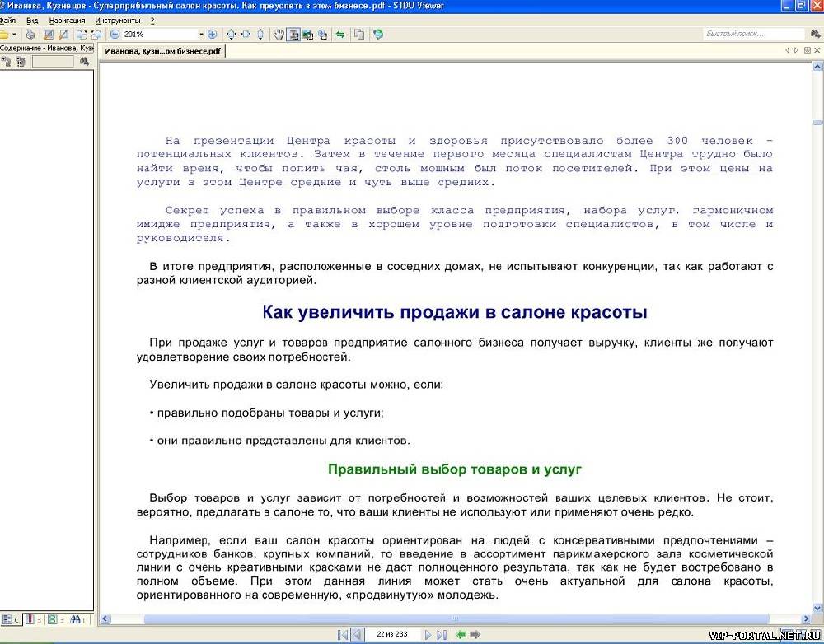Switch to the bookmarks sidebar tab
The width and height of the screenshot is (824, 644).
coord(33,620)
